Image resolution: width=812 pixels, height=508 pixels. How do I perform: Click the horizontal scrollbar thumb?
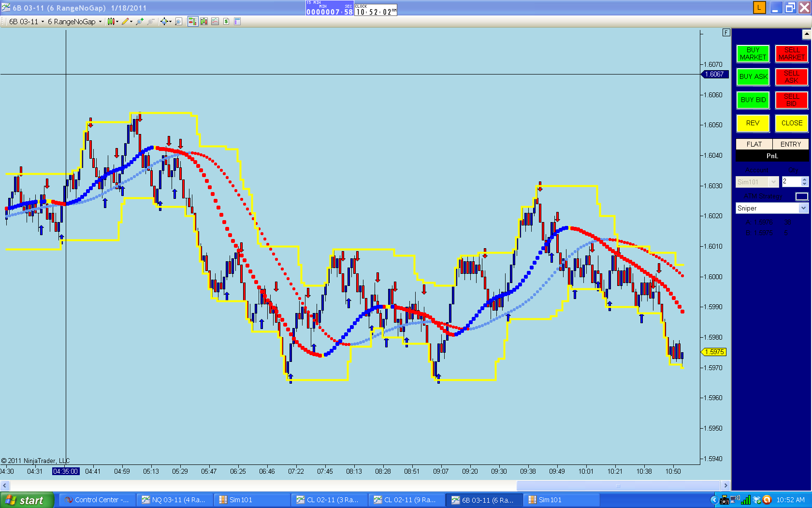(x=618, y=485)
